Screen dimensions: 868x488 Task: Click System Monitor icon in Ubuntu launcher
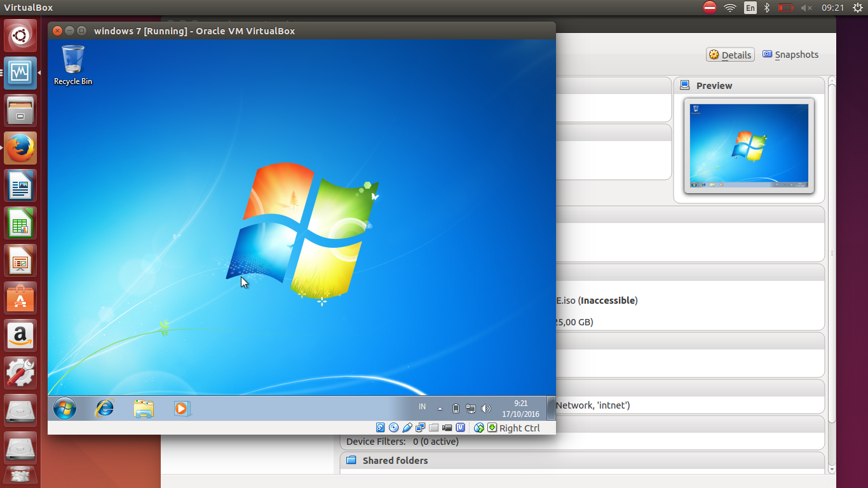pyautogui.click(x=20, y=73)
